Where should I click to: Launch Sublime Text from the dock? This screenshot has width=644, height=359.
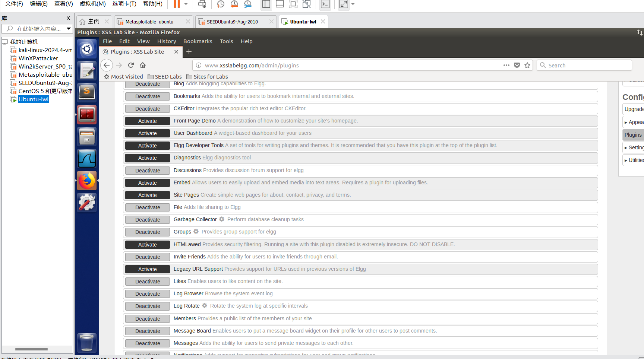[87, 93]
